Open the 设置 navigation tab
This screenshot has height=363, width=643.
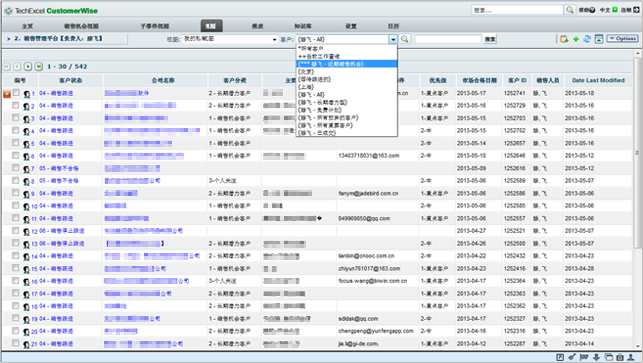351,26
